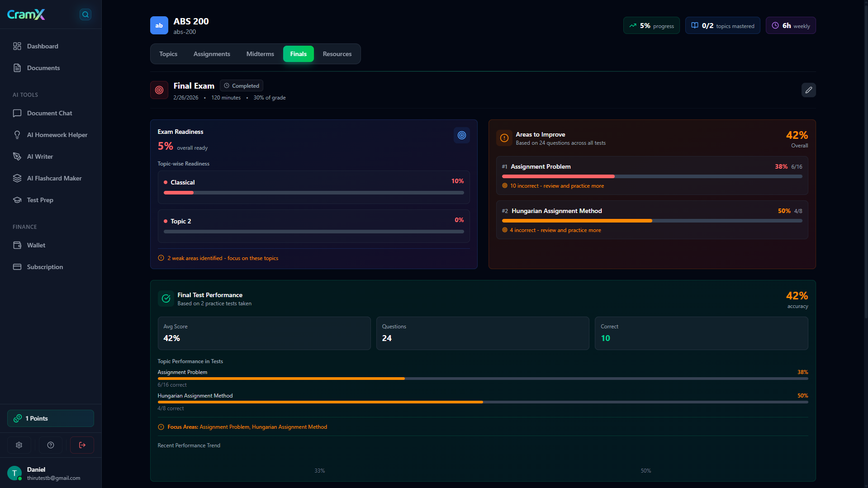Click the Completed status badge

click(x=242, y=85)
